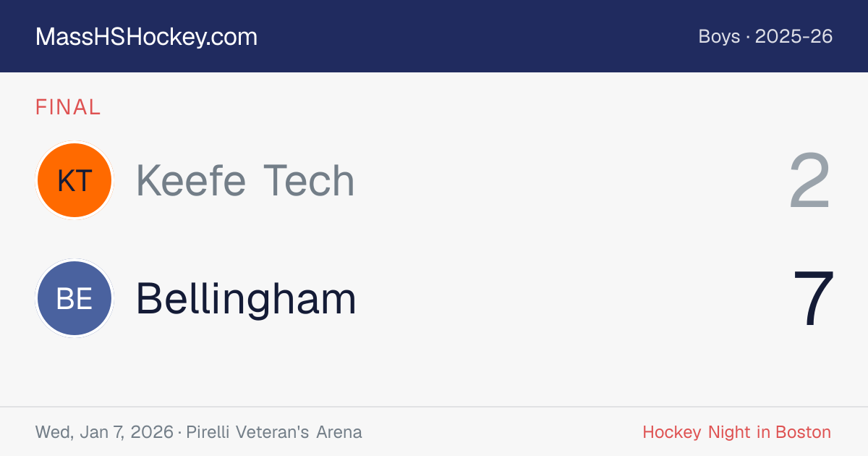Screen dimensions: 868x456
Task: Select the Keefe Tech team name
Action: coord(245,180)
